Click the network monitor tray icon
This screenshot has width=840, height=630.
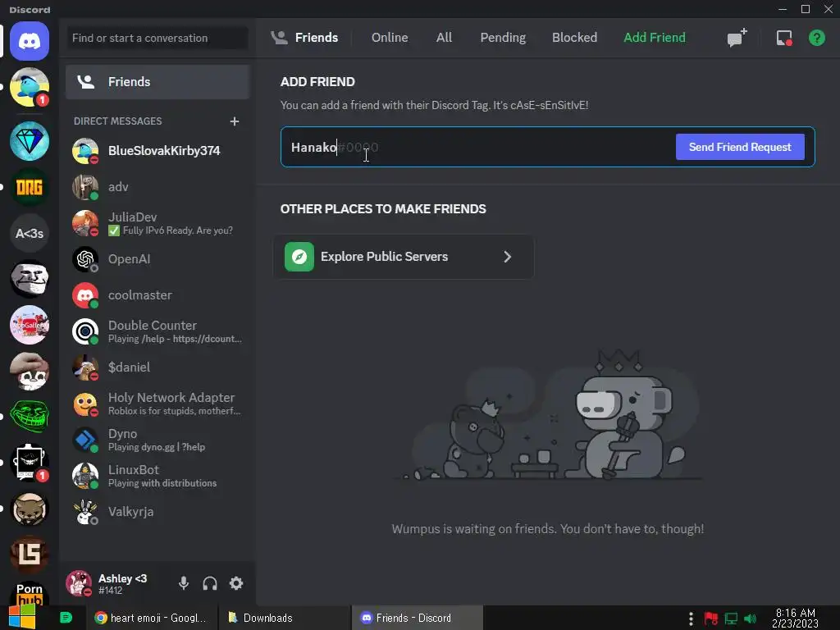click(x=731, y=619)
